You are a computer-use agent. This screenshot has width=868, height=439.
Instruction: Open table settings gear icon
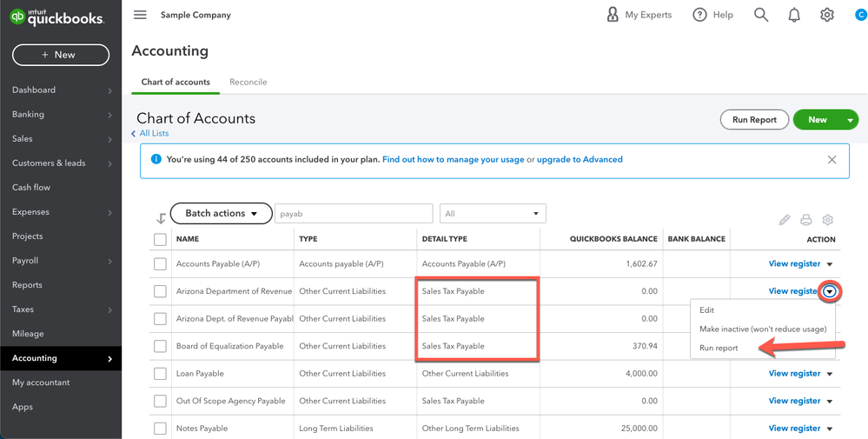click(827, 220)
